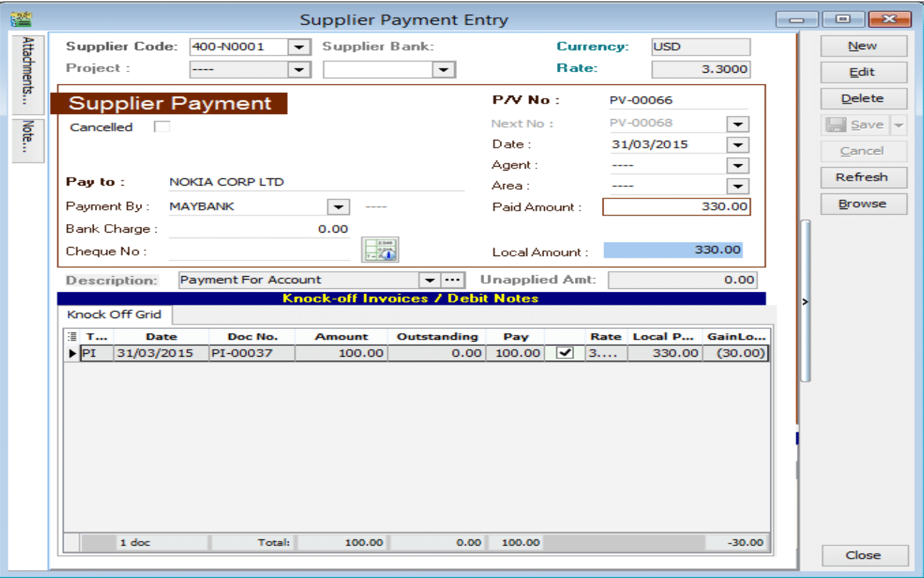
Task: Expand the Area dropdown
Action: (x=737, y=186)
